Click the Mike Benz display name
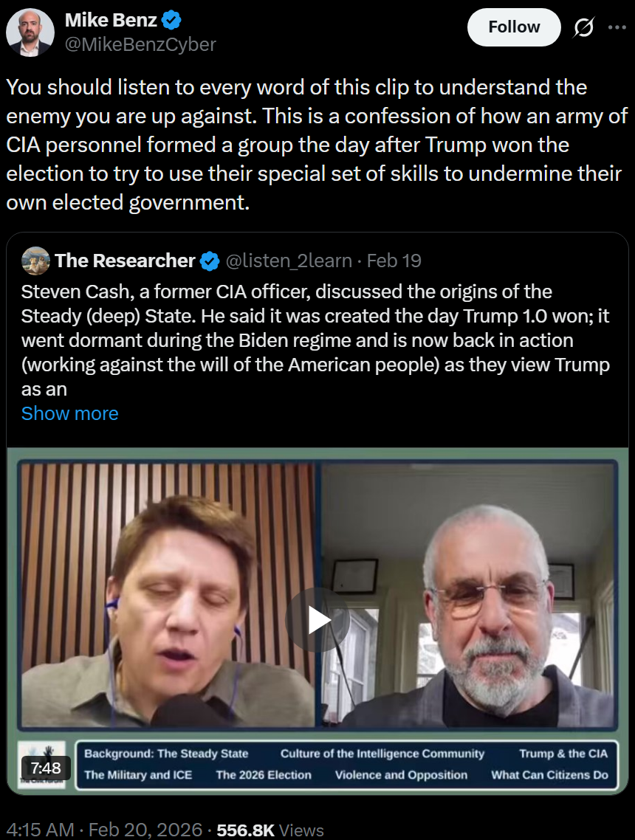The height and width of the screenshot is (840, 635). (x=111, y=20)
